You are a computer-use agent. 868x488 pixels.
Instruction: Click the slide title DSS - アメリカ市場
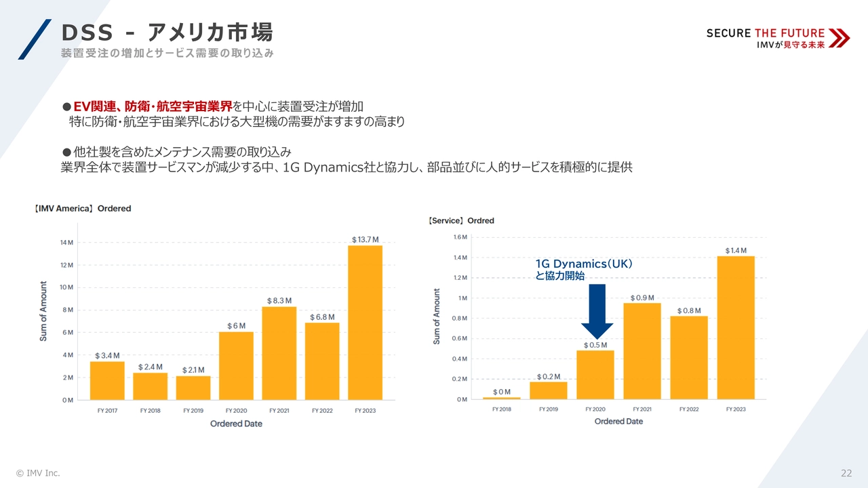pos(167,32)
